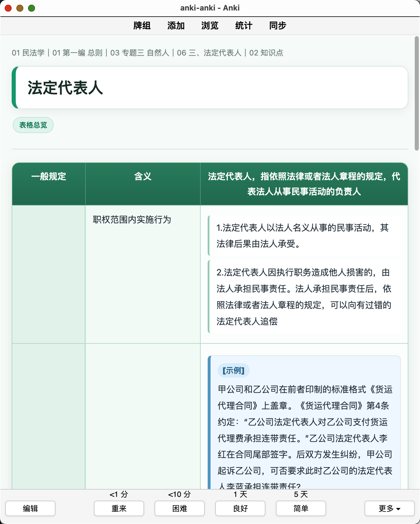Viewport: 420px width, 524px height.
Task: Answer the card with 重来
Action: coord(119,508)
